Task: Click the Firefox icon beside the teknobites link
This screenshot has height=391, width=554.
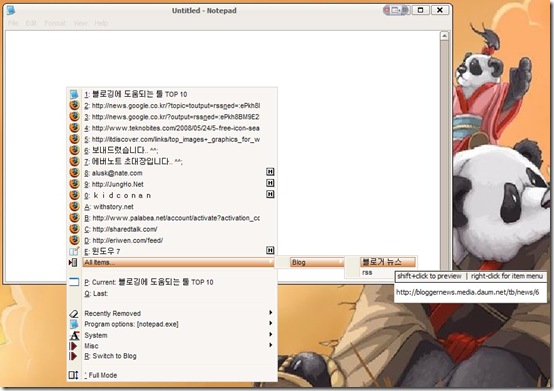Action: [x=74, y=128]
